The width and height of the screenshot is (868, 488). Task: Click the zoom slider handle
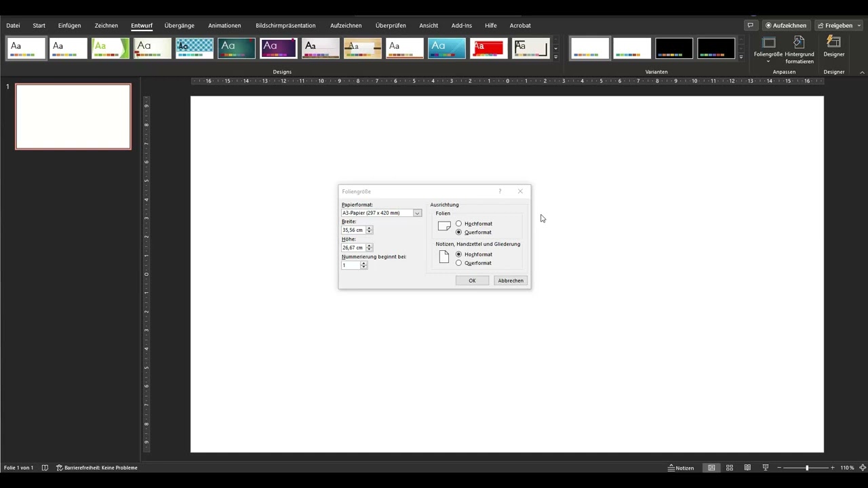[x=807, y=468]
